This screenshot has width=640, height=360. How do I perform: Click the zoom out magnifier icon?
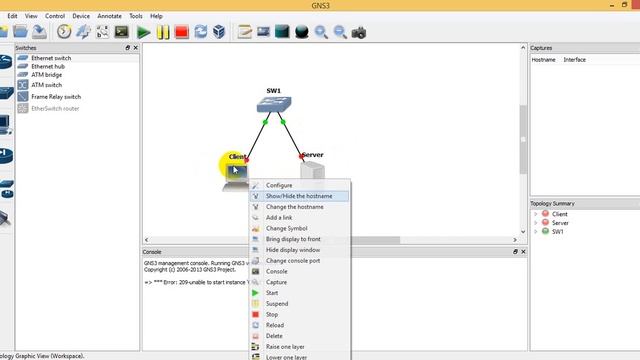[x=340, y=32]
